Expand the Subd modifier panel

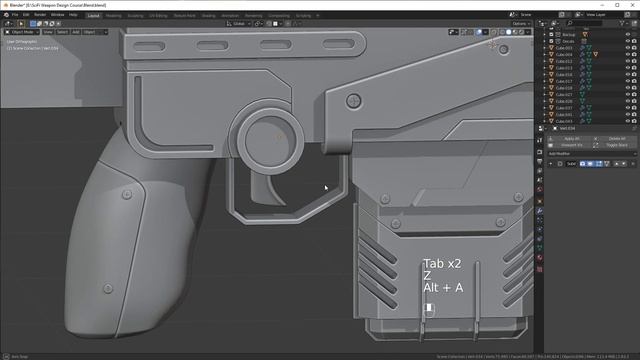click(x=551, y=164)
